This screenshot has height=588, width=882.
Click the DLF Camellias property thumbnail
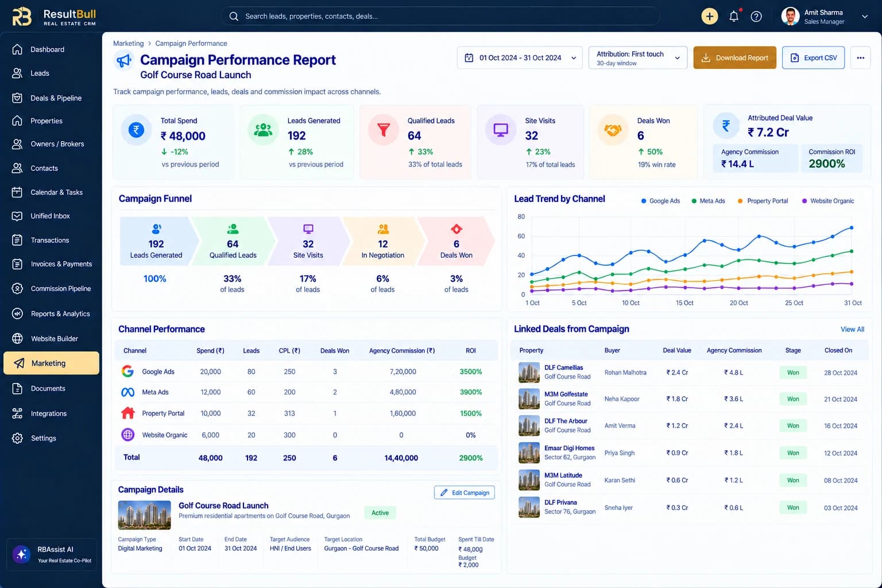click(x=529, y=372)
